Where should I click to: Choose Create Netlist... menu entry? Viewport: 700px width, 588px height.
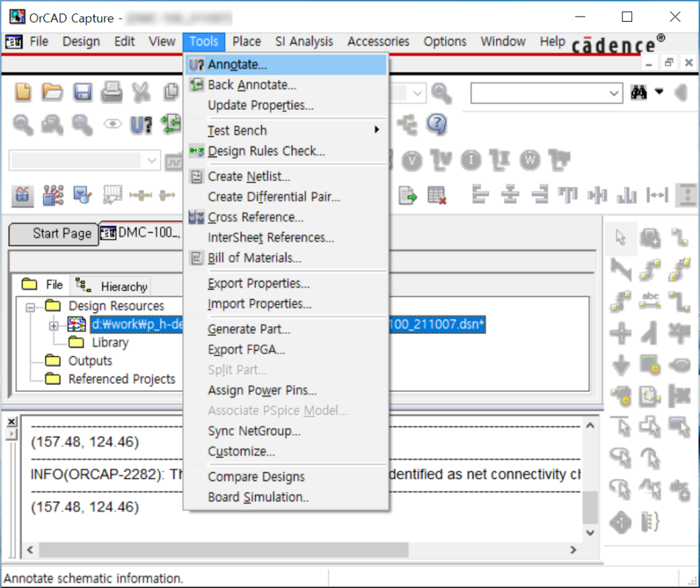(x=286, y=177)
